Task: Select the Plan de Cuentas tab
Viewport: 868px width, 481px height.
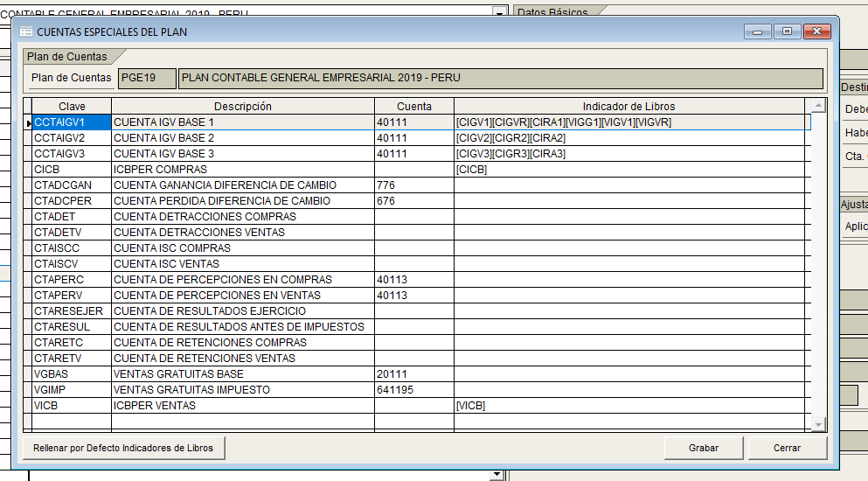Action: click(67, 57)
